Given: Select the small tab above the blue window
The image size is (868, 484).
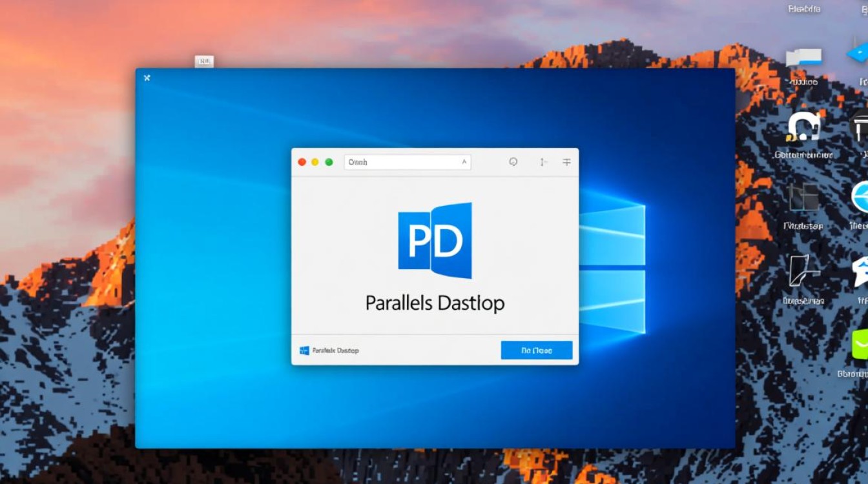Looking at the screenshot, I should point(204,62).
